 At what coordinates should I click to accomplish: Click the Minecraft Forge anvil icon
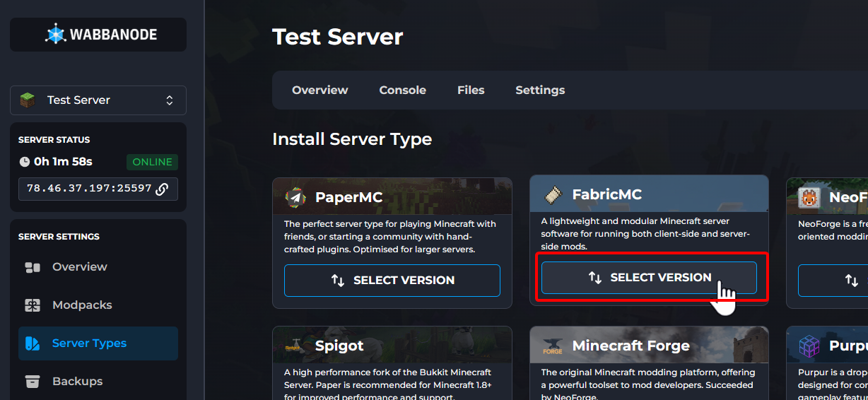[x=553, y=346]
